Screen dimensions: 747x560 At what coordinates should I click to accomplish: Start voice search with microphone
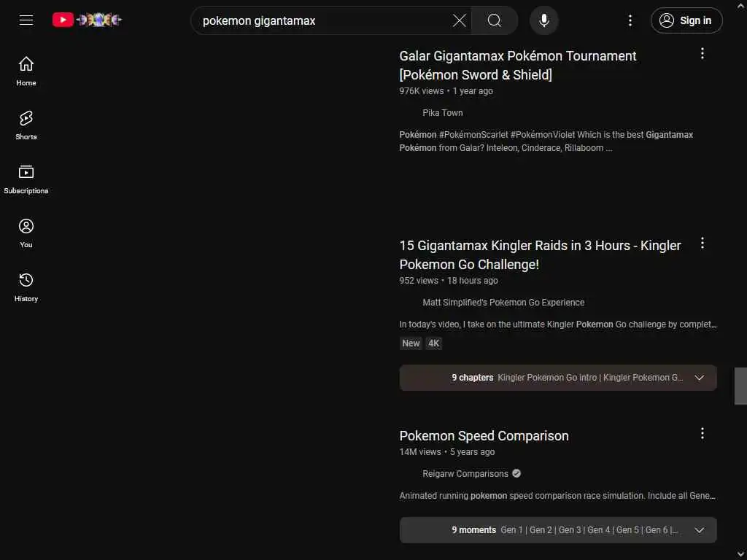(544, 20)
